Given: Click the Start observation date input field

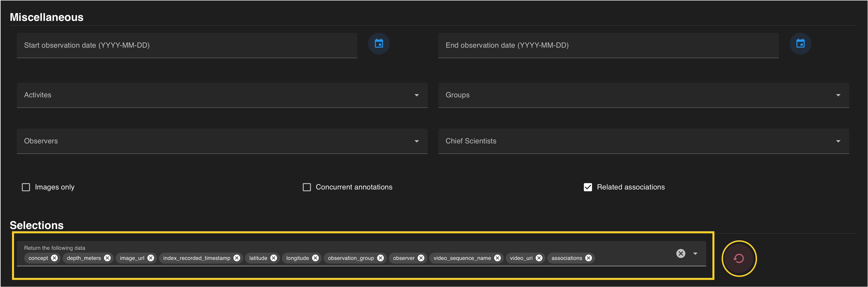Looking at the screenshot, I should click(187, 45).
